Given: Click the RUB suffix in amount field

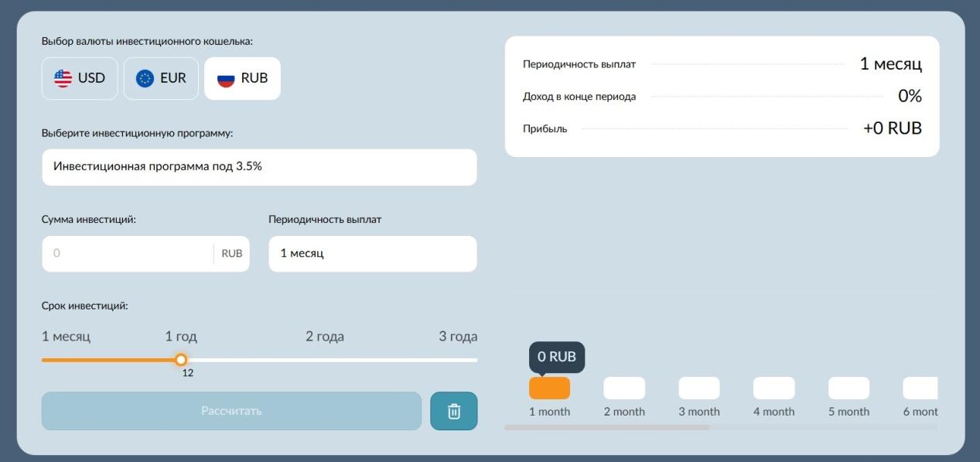Looking at the screenshot, I should click(x=232, y=254).
